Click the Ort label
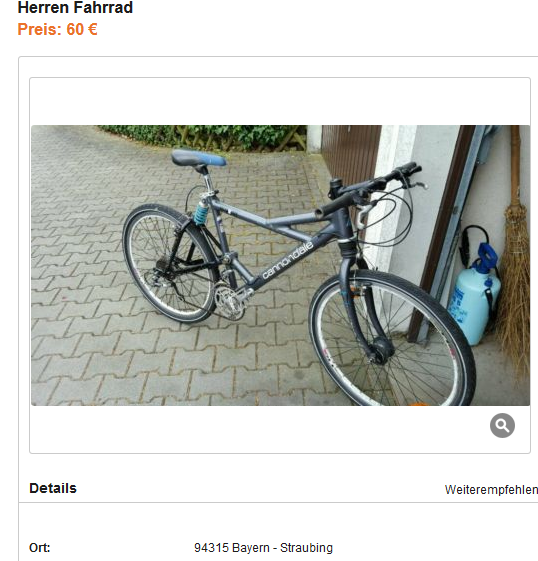The width and height of the screenshot is (538, 561). [40, 548]
